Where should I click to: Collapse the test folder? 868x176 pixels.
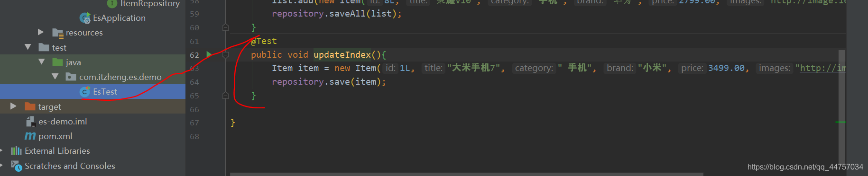pyautogui.click(x=28, y=47)
